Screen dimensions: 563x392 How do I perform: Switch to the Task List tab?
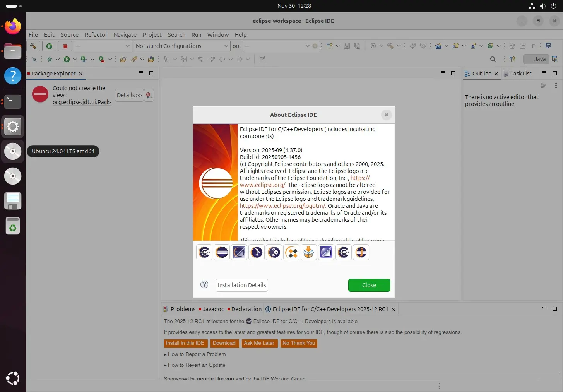(517, 74)
